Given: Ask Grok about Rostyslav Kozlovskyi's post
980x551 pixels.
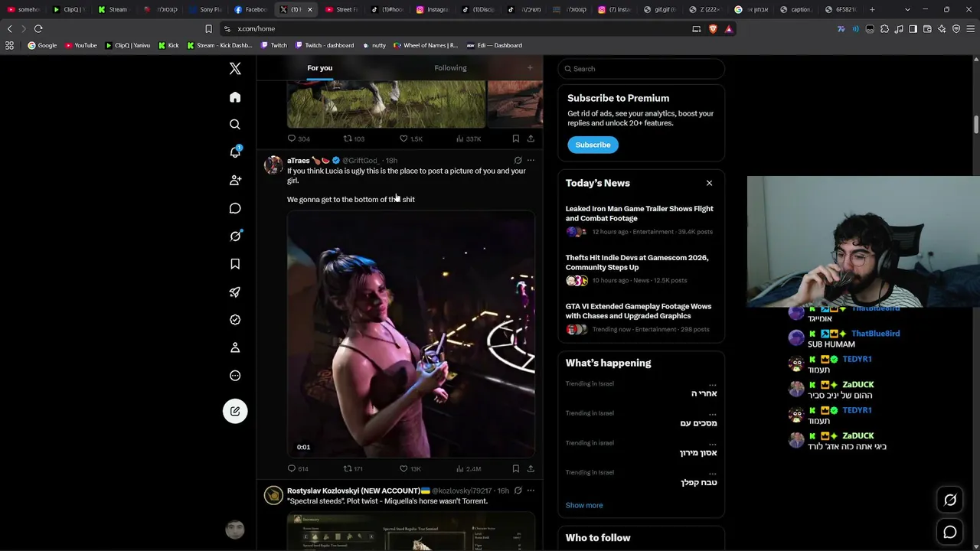Looking at the screenshot, I should pos(518,491).
